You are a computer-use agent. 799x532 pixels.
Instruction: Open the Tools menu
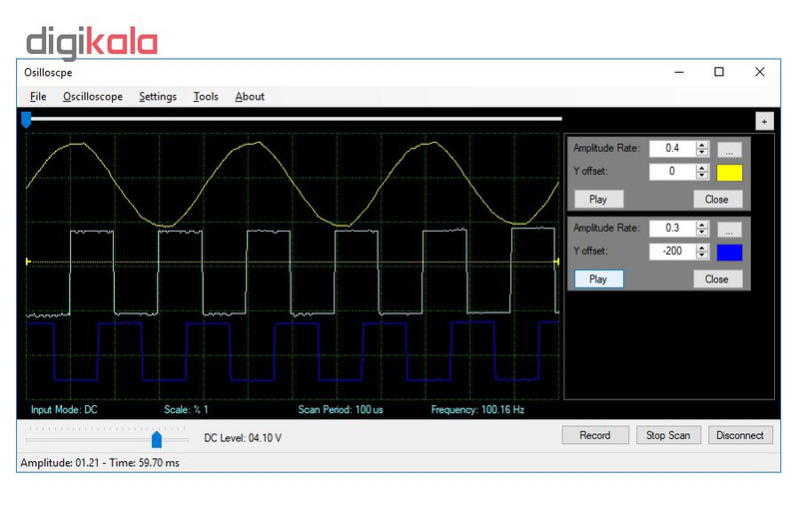(x=206, y=97)
